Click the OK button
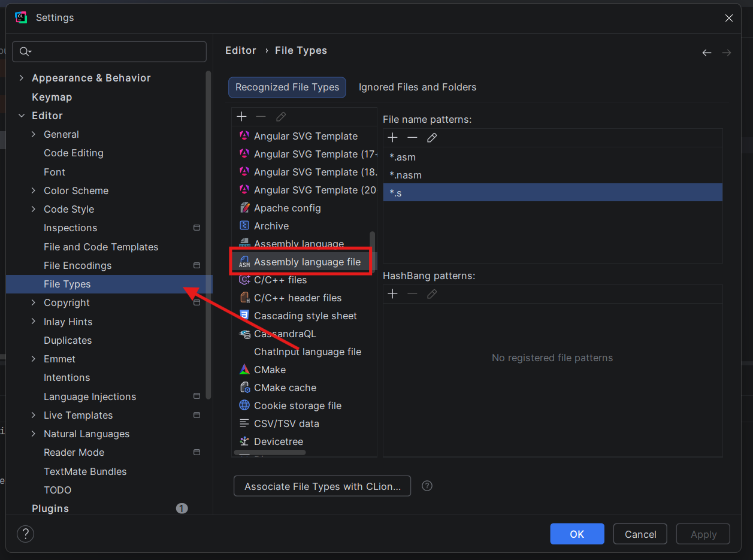 pos(577,534)
